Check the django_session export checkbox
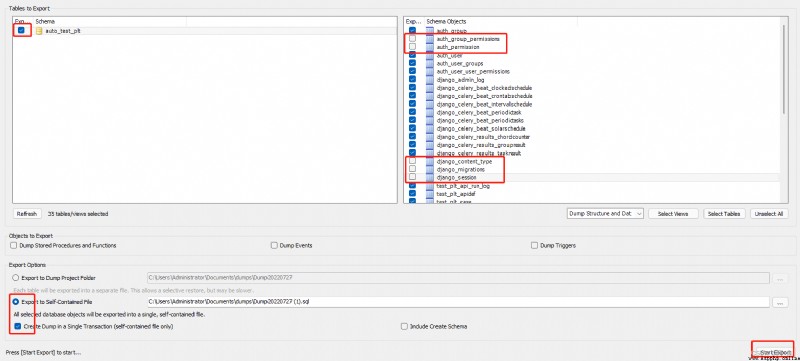800x361 pixels. tap(412, 177)
